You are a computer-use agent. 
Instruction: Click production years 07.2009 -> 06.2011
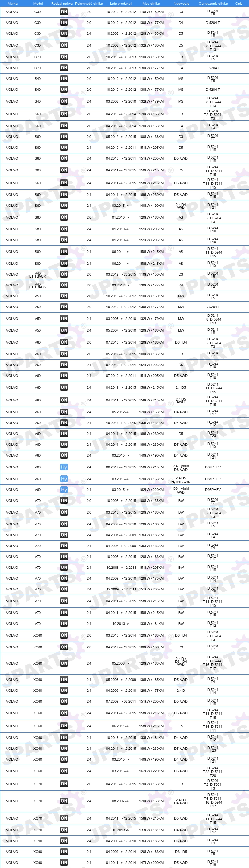pos(121,701)
